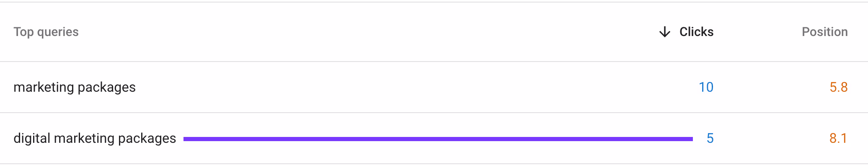Sort the table by the Position column
Image resolution: width=868 pixels, height=165 pixels.
(x=824, y=32)
